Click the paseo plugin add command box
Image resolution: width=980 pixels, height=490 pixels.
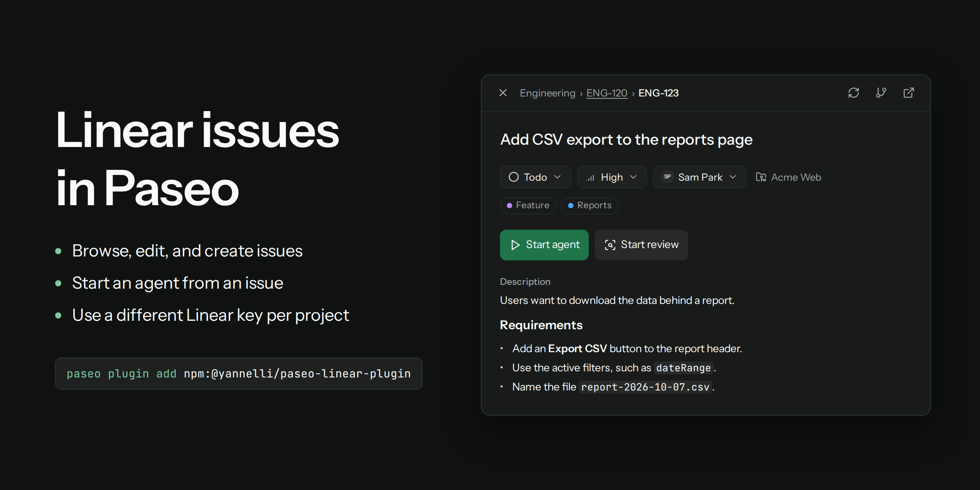point(238,374)
